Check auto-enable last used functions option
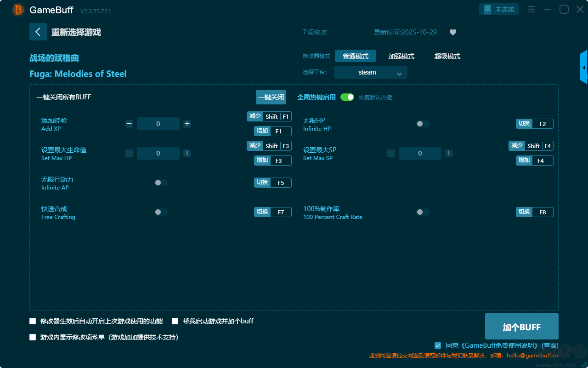The image size is (588, 368). pyautogui.click(x=33, y=321)
